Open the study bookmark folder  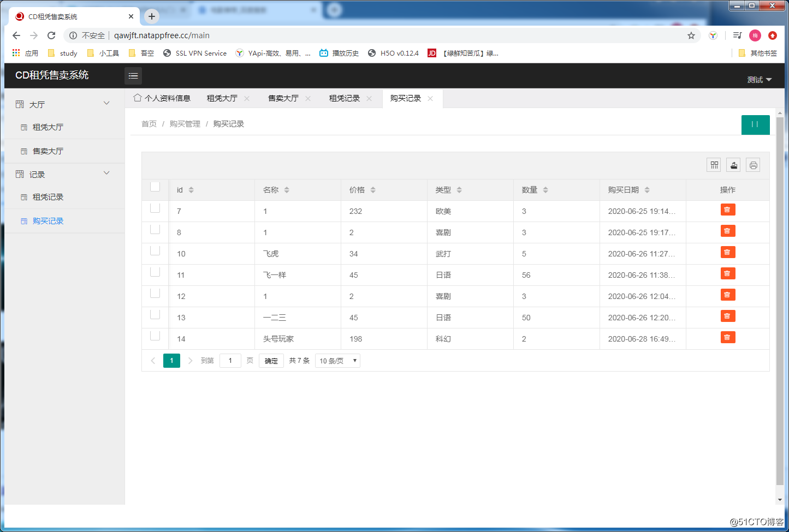pyautogui.click(x=63, y=53)
